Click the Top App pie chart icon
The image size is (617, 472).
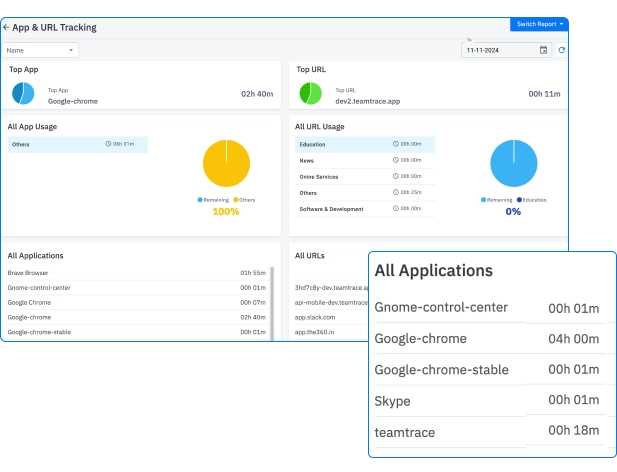pos(24,94)
